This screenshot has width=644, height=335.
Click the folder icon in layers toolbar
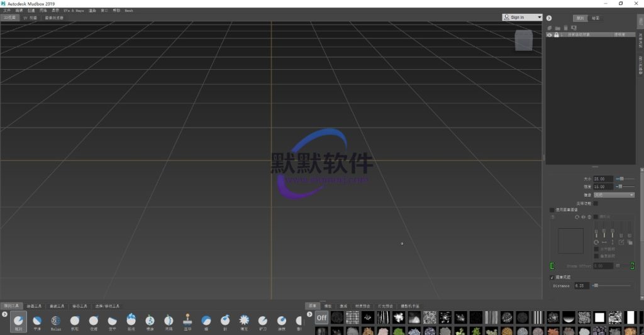557,28
